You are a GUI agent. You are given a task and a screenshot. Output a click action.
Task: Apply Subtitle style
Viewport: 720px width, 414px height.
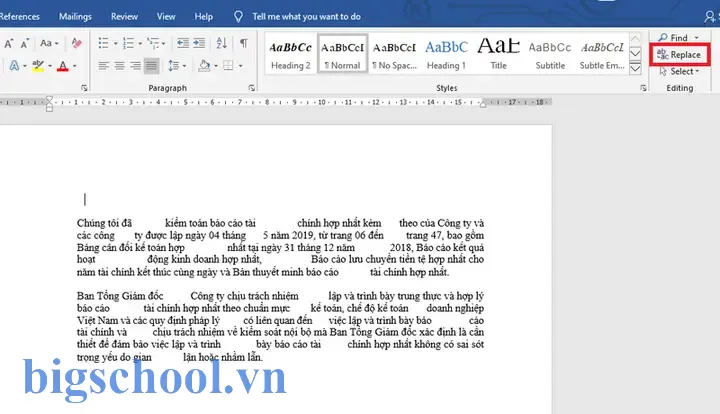coord(550,54)
